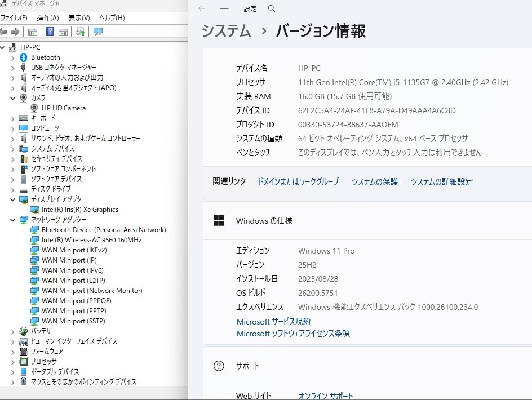This screenshot has width=532, height=400.
Task: Click the show/hide console tree icon
Action: coord(33,32)
